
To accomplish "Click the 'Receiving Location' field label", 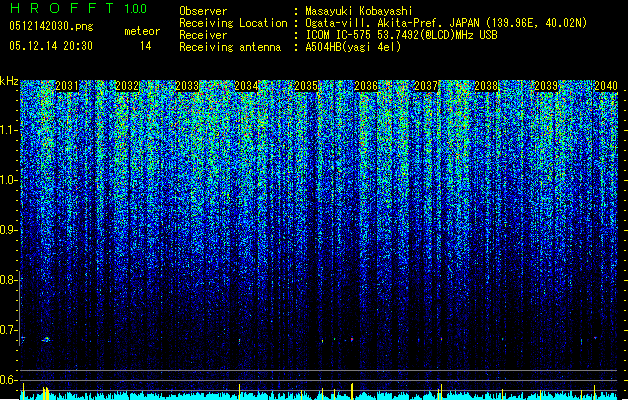I will [x=233, y=23].
